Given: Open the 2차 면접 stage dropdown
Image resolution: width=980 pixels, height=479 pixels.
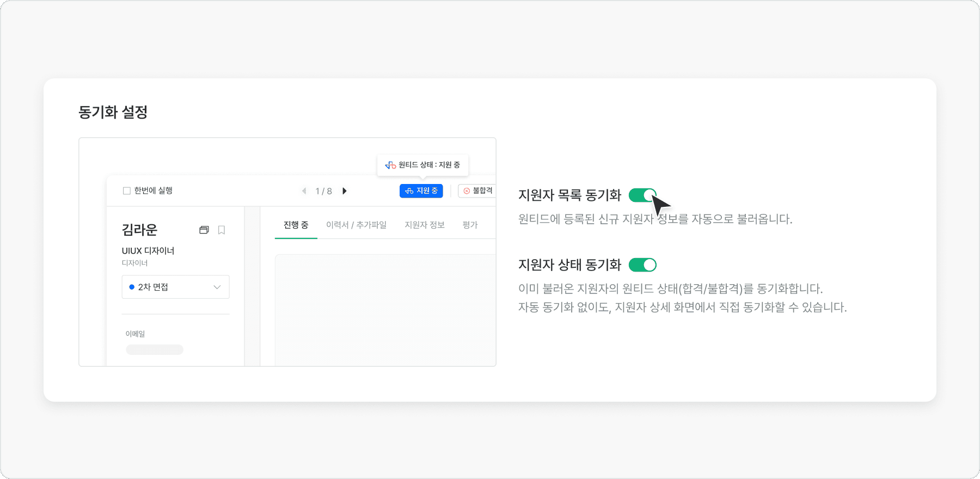Looking at the screenshot, I should 175,287.
